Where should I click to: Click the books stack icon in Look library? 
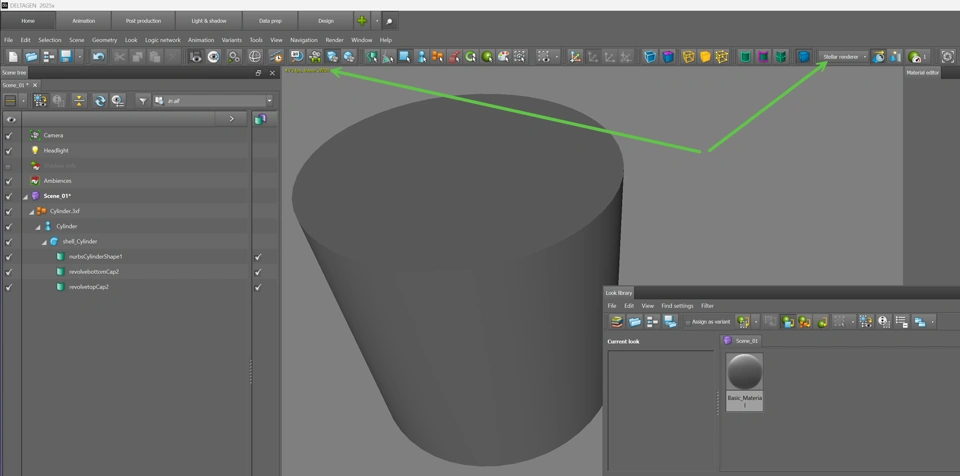click(x=617, y=322)
